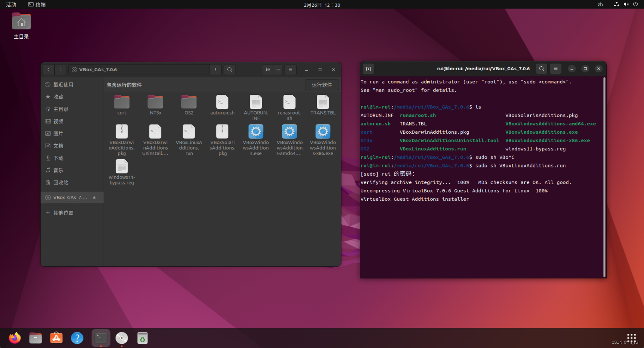Image resolution: width=644 pixels, height=348 pixels.
Task: Open 文档 in the Files sidebar
Action: pyautogui.click(x=72, y=146)
